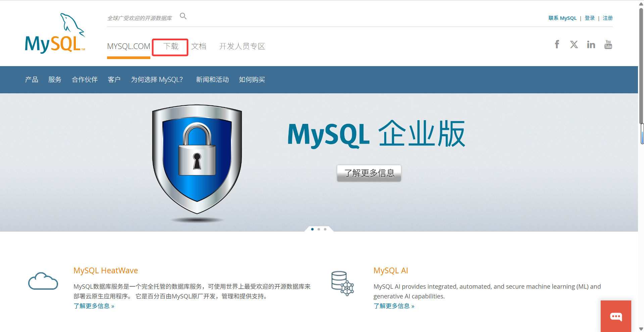Screen dimensions: 644x332
Task: Open the 合作伙伴 menu
Action: pos(85,80)
